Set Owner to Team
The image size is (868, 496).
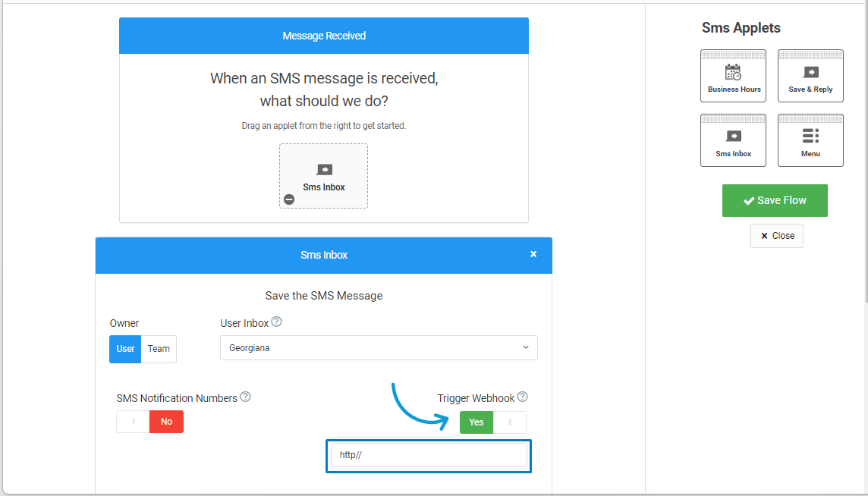159,349
